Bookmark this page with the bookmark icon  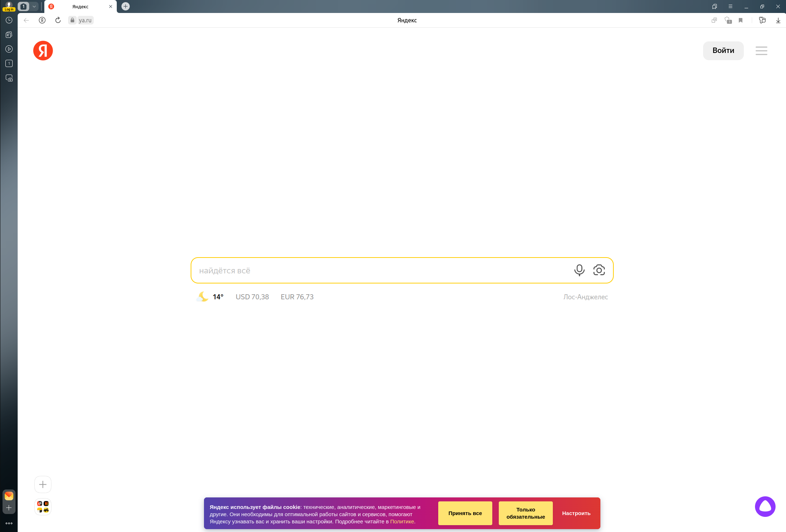(x=741, y=21)
